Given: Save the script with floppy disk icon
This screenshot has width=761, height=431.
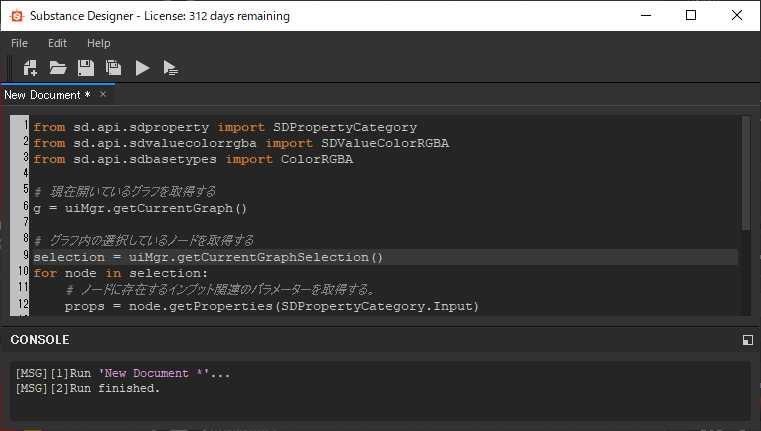Looking at the screenshot, I should (x=86, y=68).
